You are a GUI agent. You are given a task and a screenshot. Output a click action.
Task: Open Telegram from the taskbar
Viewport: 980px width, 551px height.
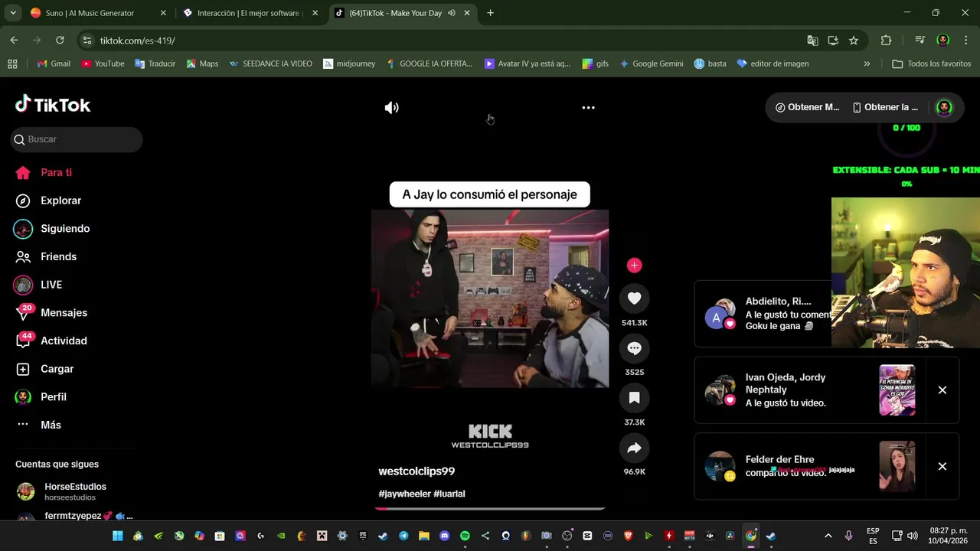403,536
